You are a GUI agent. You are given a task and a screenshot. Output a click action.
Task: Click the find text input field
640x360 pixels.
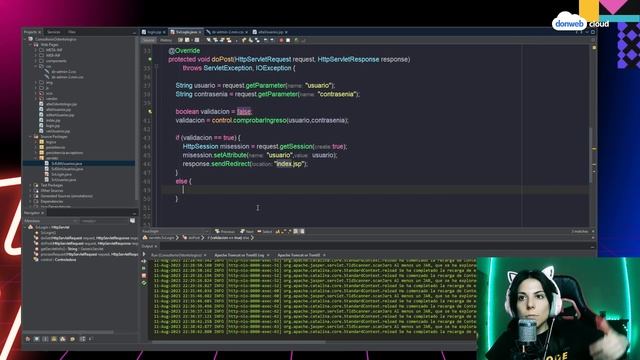coord(176,231)
